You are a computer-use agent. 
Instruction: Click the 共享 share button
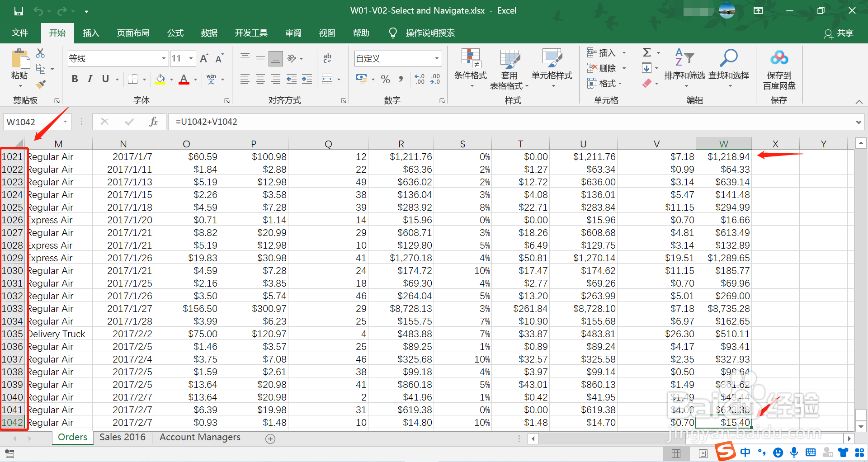(x=839, y=33)
